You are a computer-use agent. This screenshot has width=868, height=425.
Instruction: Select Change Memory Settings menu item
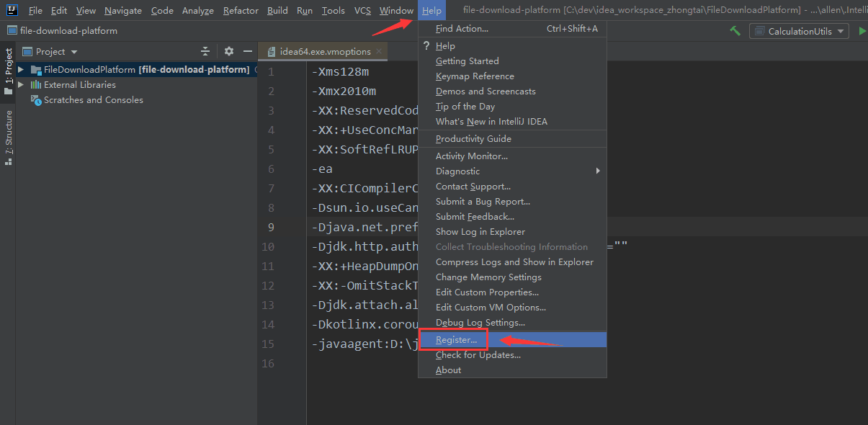coord(512,277)
